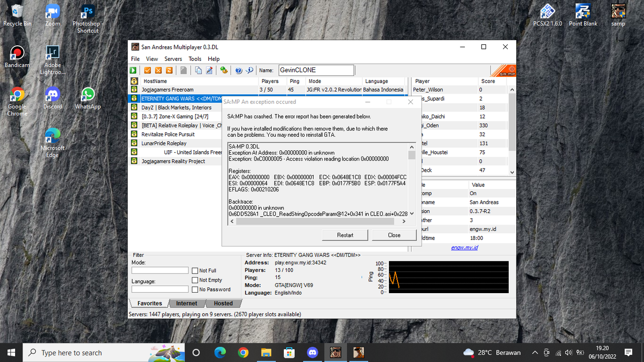Open the Remote Console toolbar icon
The height and width of the screenshot is (362, 644).
pos(224,70)
